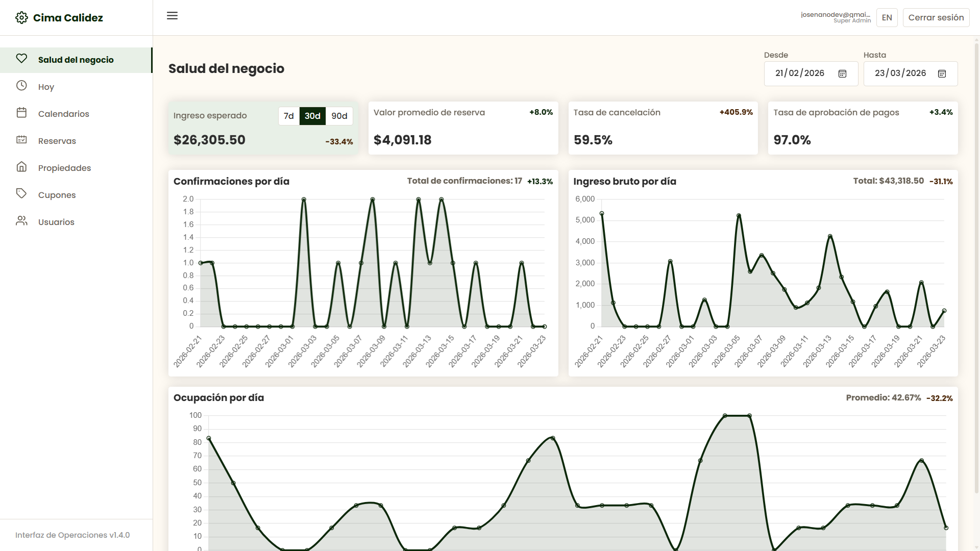The width and height of the screenshot is (980, 551).
Task: Click the gear logo icon beside Cima Calidez
Action: [x=21, y=18]
